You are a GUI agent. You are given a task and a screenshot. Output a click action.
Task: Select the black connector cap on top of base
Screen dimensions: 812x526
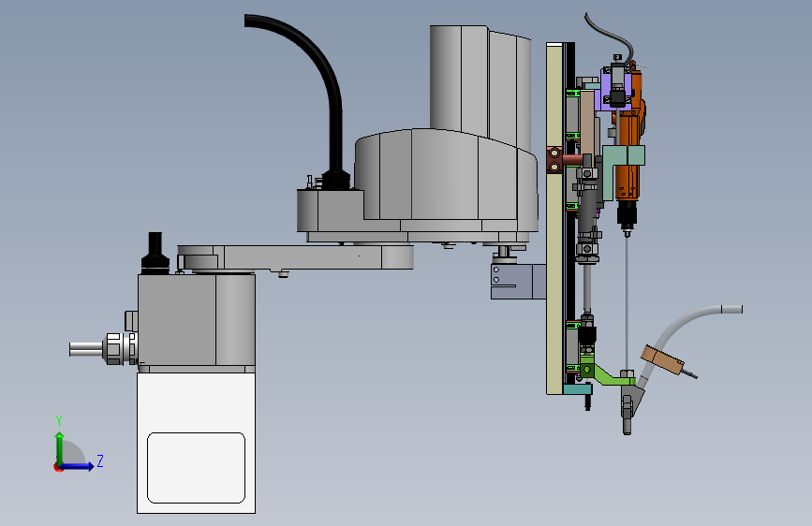coord(155,253)
